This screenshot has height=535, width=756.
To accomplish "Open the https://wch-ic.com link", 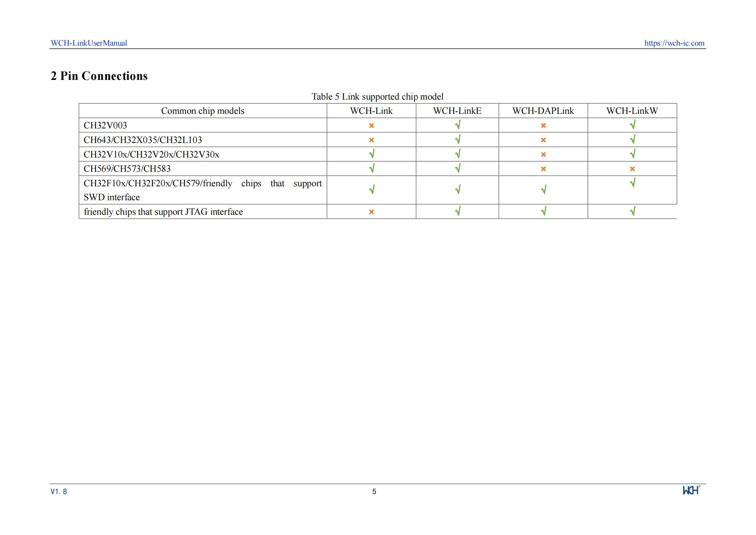I will 674,43.
